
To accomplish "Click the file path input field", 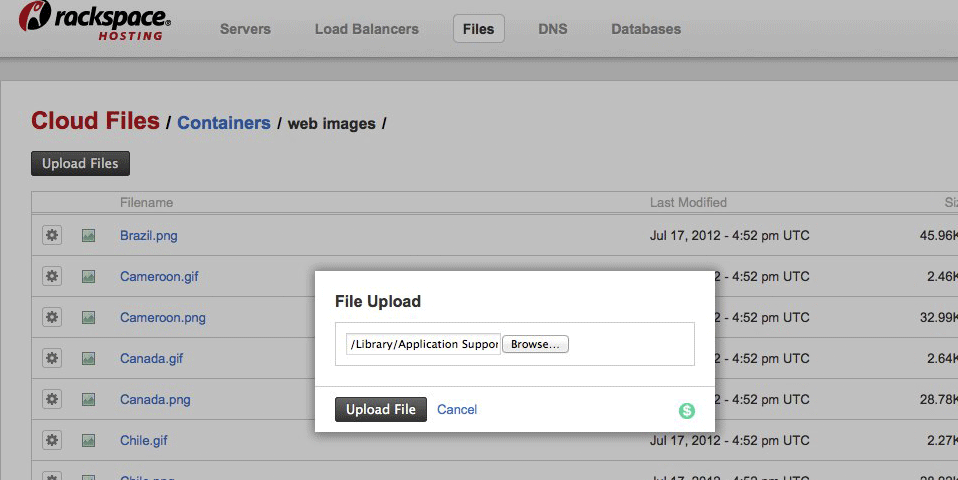I will click(x=423, y=344).
